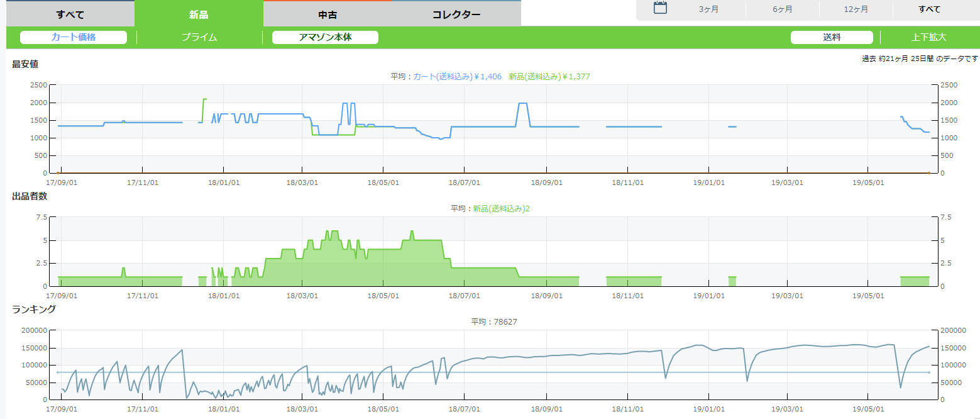The height and width of the screenshot is (419, 980).
Task: Show すべて period in date range selector
Action: 929,9
